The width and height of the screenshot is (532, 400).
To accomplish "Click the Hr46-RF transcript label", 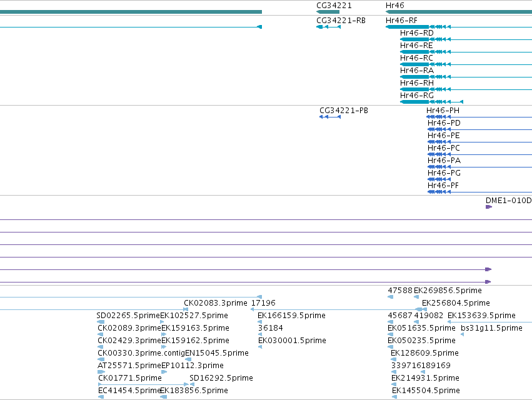I will pyautogui.click(x=401, y=21).
